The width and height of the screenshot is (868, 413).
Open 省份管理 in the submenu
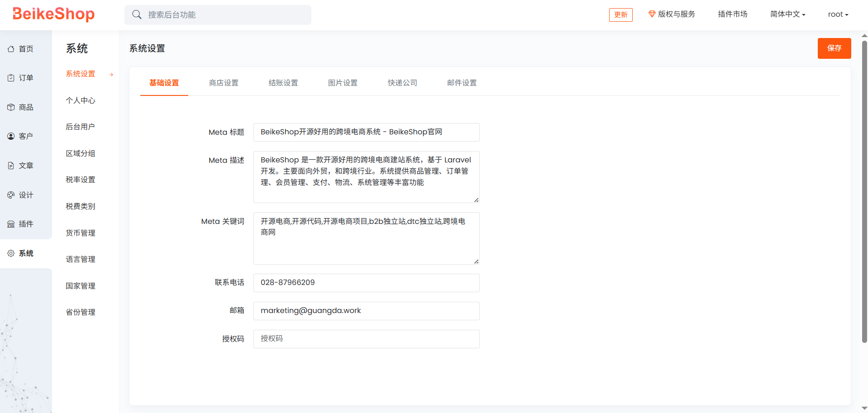[81, 312]
